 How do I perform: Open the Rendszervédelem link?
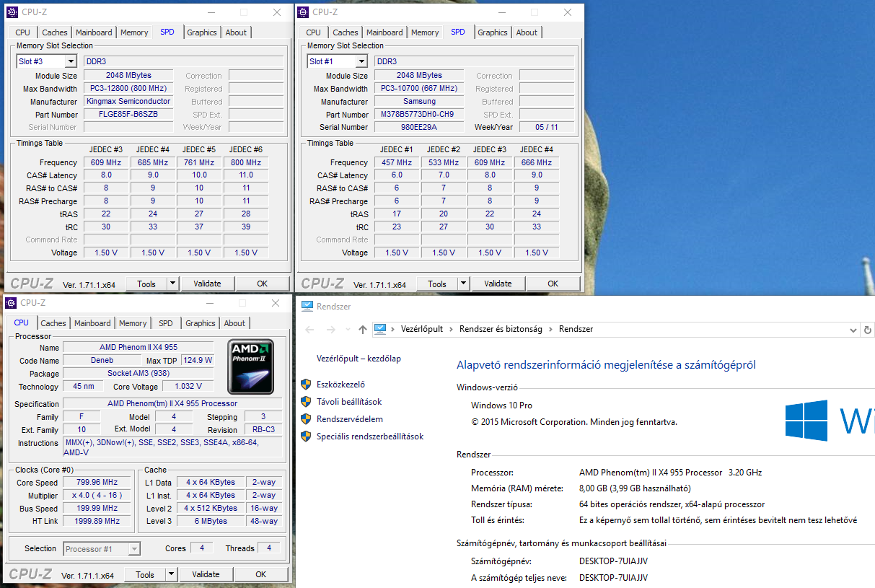[x=350, y=419]
